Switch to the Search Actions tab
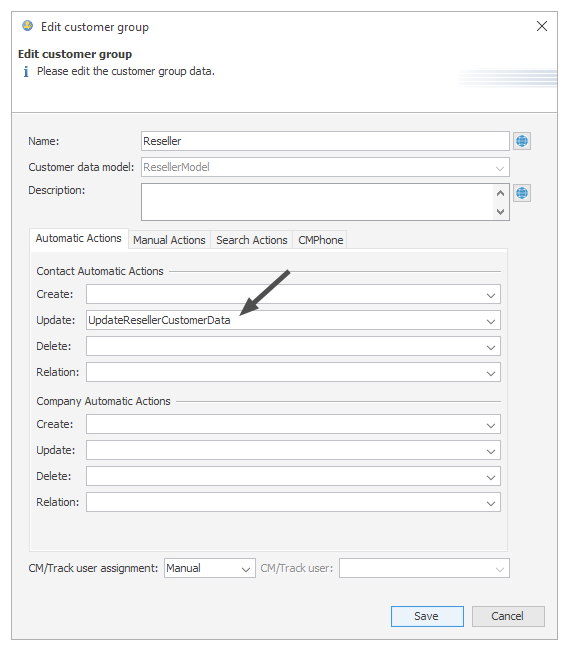Viewport: 570px width, 652px height. 252,240
